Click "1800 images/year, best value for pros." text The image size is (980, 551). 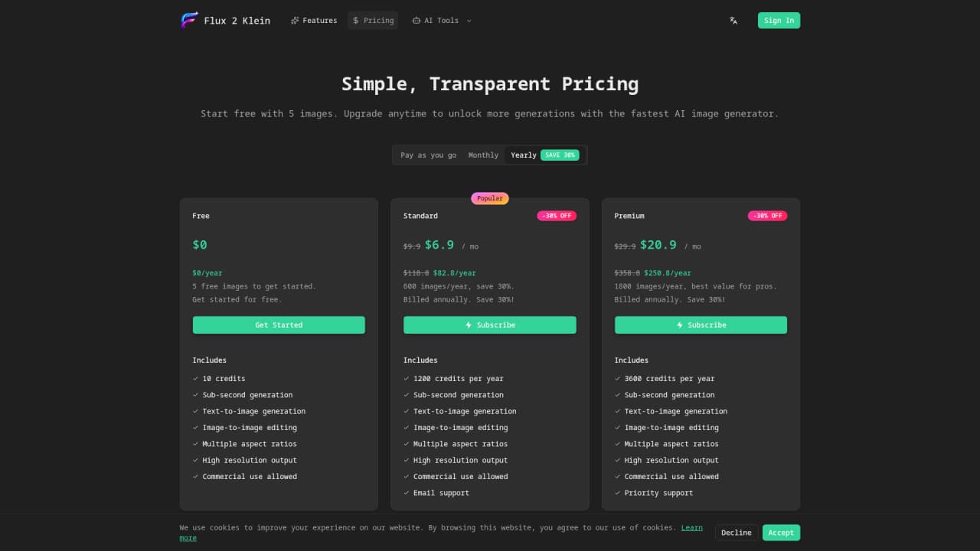click(695, 286)
